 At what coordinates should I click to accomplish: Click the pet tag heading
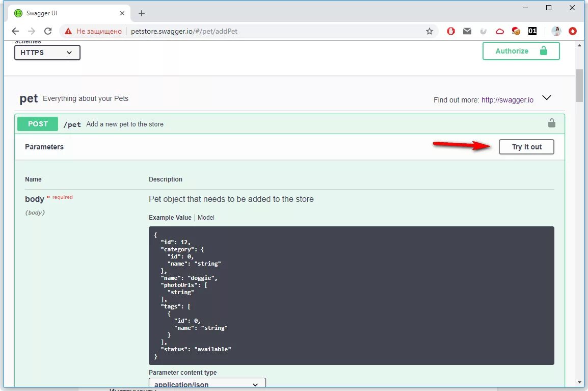pyautogui.click(x=29, y=99)
